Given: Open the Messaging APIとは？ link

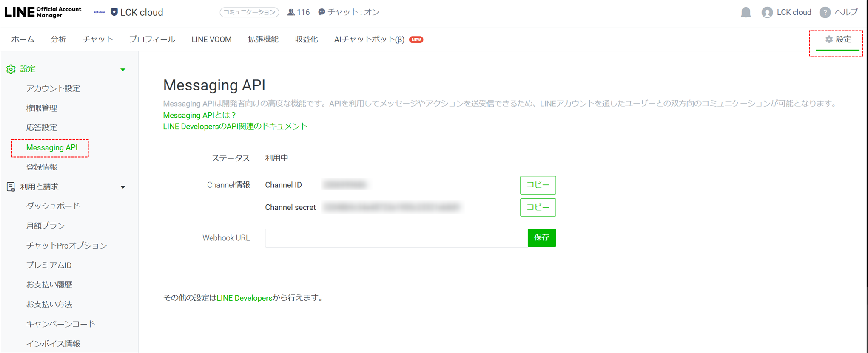Looking at the screenshot, I should click(199, 115).
